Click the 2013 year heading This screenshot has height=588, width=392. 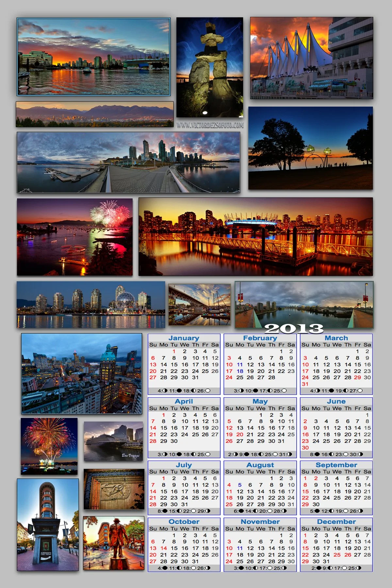[294, 329]
